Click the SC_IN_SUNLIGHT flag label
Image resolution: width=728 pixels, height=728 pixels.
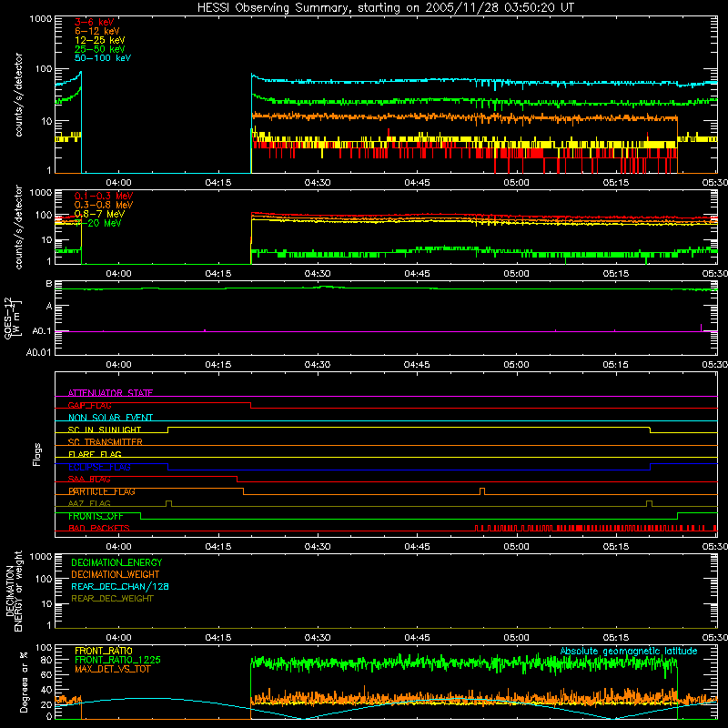coord(105,430)
